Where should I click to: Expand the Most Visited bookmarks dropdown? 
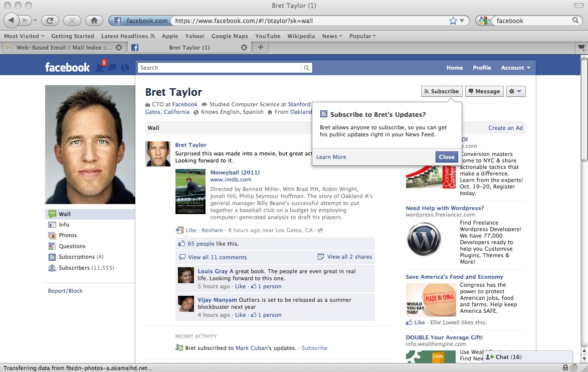[24, 36]
